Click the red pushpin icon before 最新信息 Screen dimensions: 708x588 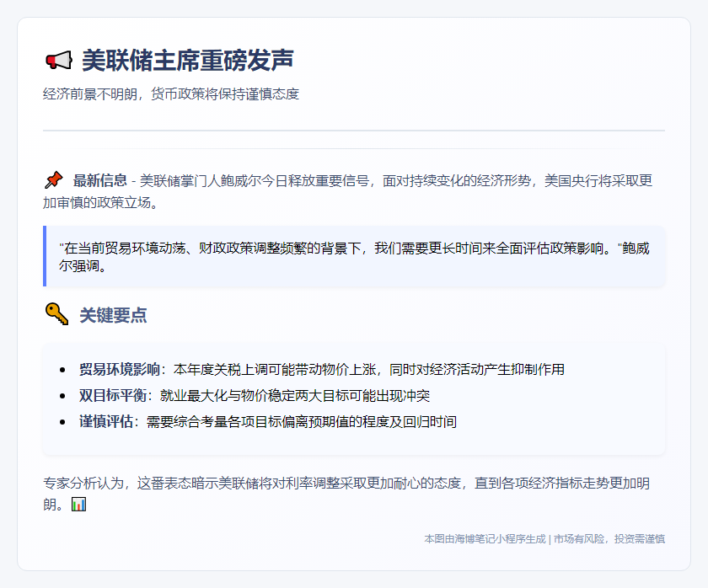pos(53,180)
